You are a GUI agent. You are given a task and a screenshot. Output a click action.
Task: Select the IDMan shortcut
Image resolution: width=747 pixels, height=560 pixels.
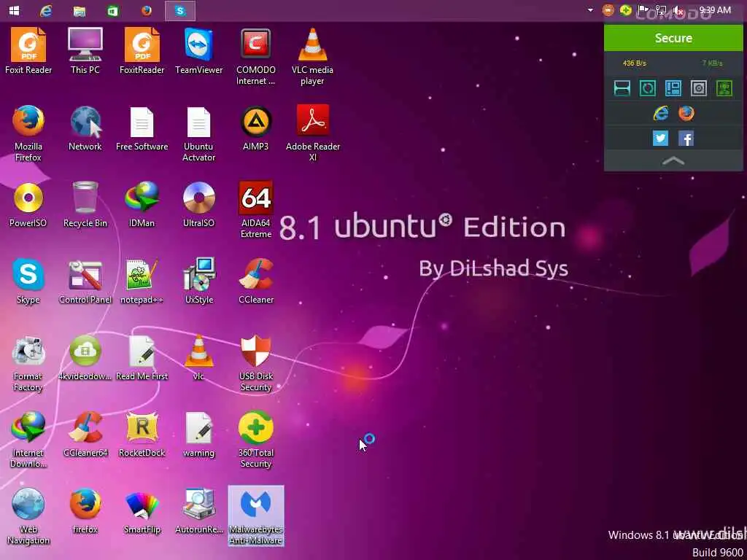[x=142, y=204]
